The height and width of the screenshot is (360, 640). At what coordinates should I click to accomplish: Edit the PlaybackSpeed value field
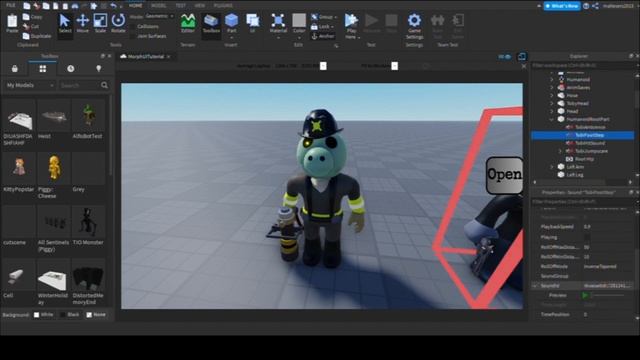pyautogui.click(x=607, y=227)
